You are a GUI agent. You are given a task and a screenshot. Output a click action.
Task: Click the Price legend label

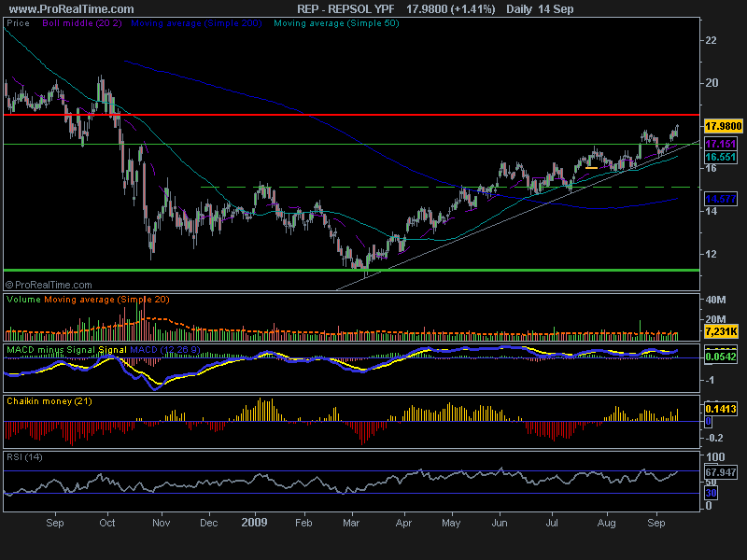click(18, 22)
